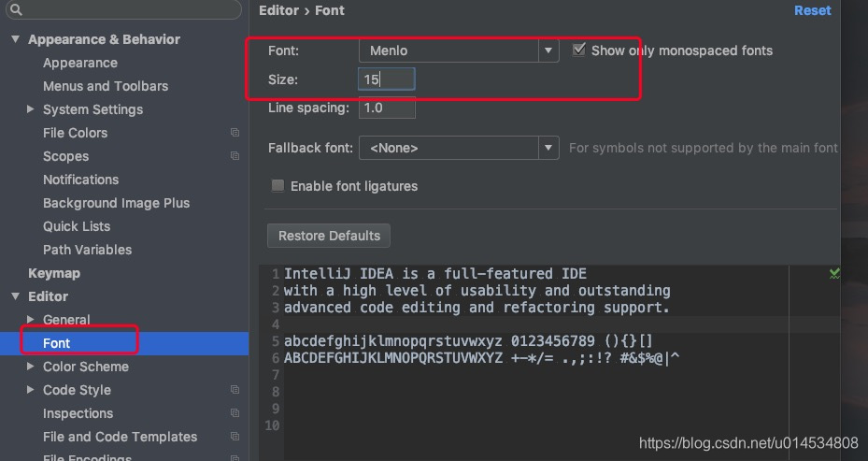This screenshot has width=868, height=461.
Task: Toggle Show only monospaced fonts checkbox
Action: click(579, 50)
